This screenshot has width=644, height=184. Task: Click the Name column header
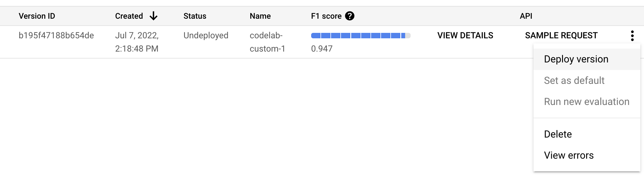coord(260,16)
